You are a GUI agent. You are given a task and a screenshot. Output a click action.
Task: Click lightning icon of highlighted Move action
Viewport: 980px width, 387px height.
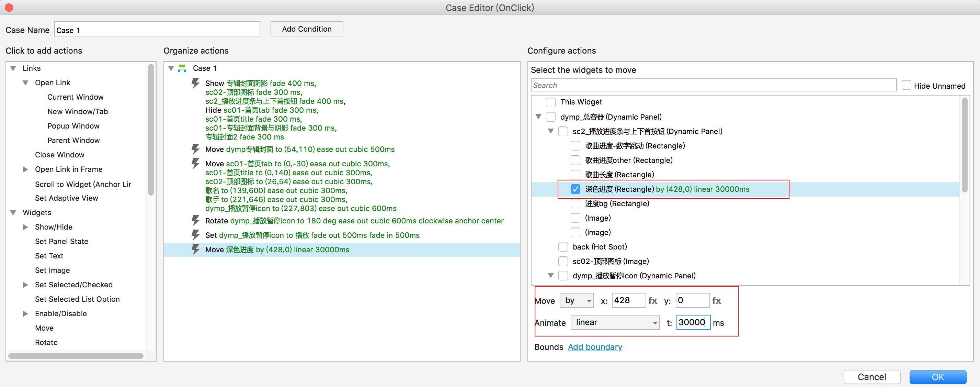click(195, 250)
